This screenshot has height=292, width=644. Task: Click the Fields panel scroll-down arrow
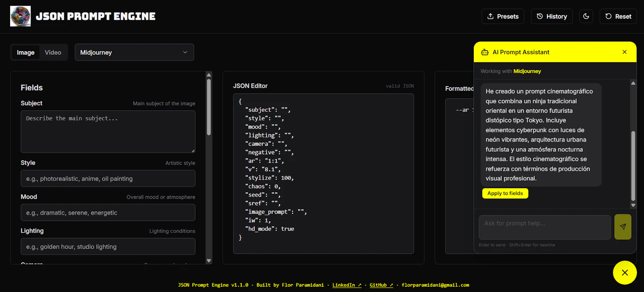pos(208,261)
